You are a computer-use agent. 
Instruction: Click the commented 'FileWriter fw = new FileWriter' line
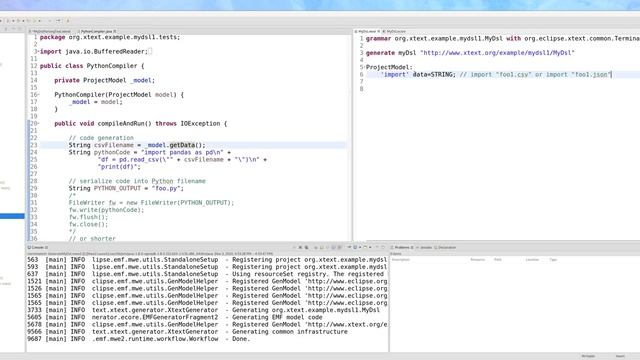[151, 202]
